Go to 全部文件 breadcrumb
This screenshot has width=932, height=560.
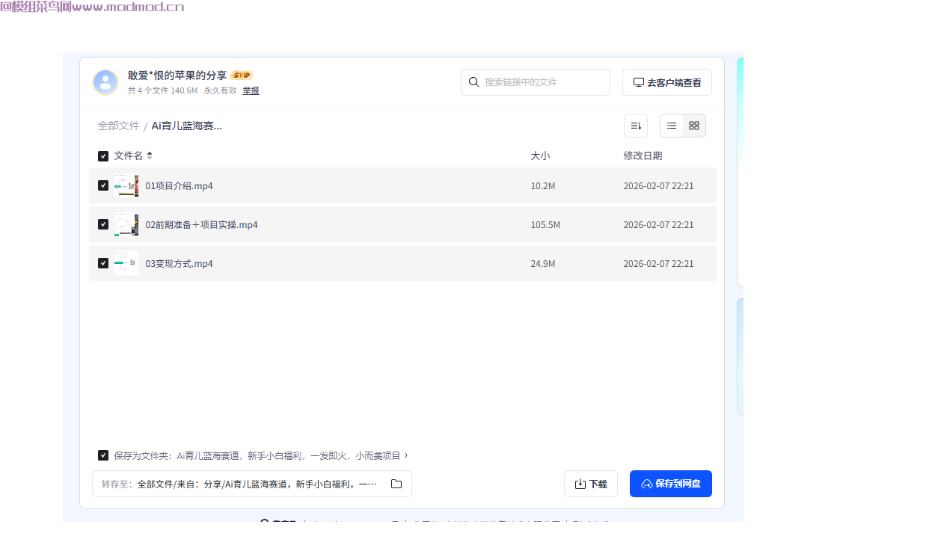click(119, 126)
